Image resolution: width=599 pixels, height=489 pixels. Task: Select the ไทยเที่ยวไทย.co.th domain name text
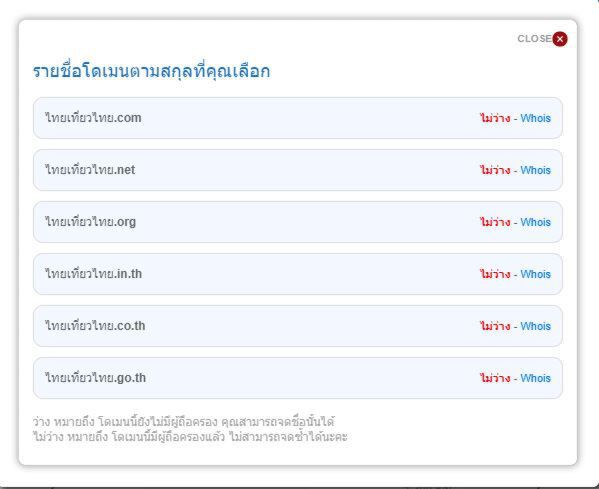[x=95, y=325]
